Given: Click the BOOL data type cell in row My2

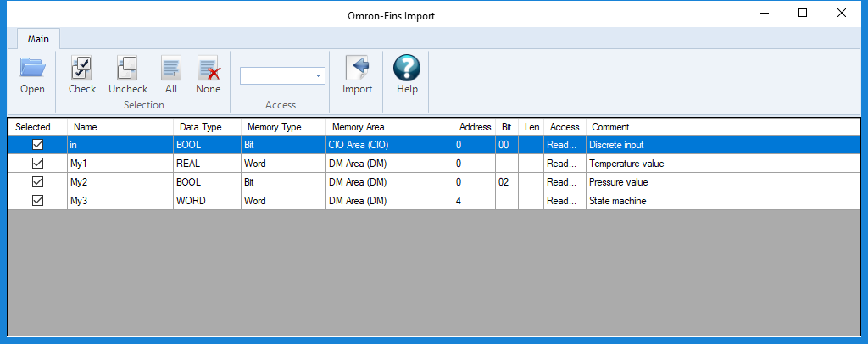Looking at the screenshot, I should [207, 182].
